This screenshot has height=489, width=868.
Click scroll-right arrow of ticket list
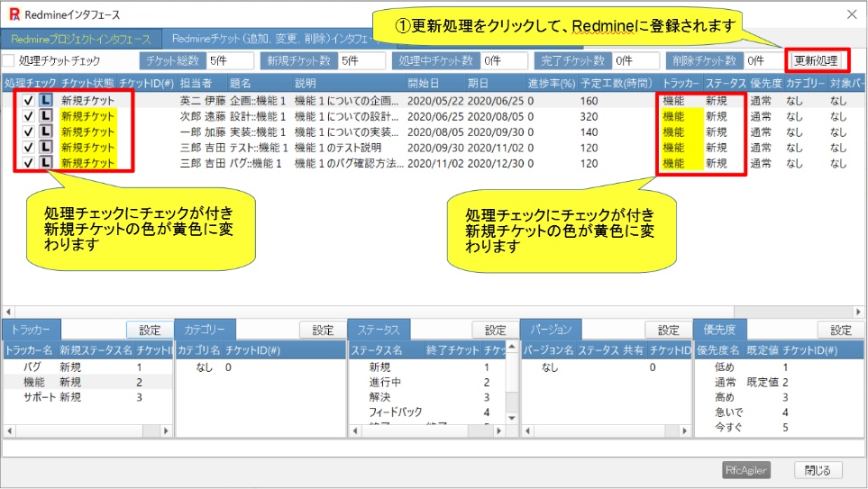coord(858,312)
